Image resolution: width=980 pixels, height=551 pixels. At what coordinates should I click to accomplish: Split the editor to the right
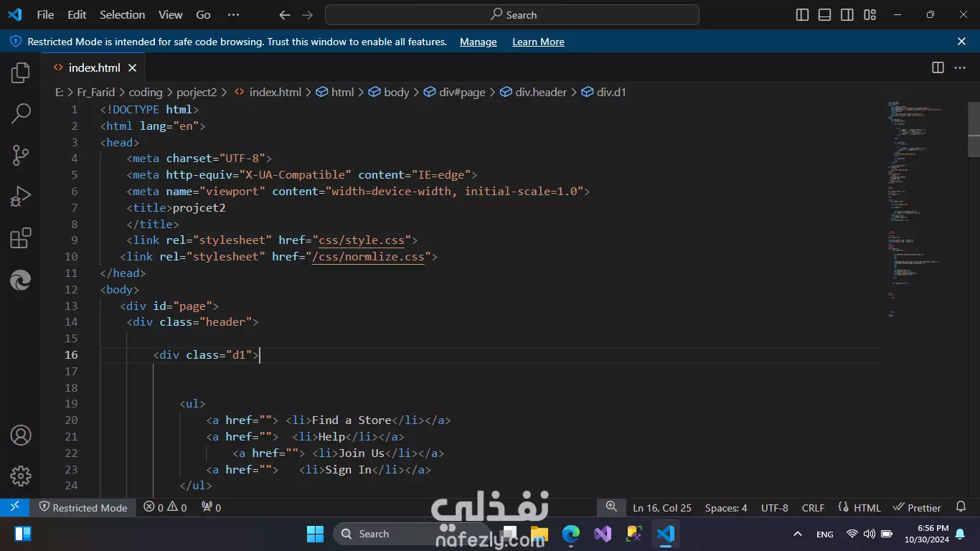[x=938, y=67]
